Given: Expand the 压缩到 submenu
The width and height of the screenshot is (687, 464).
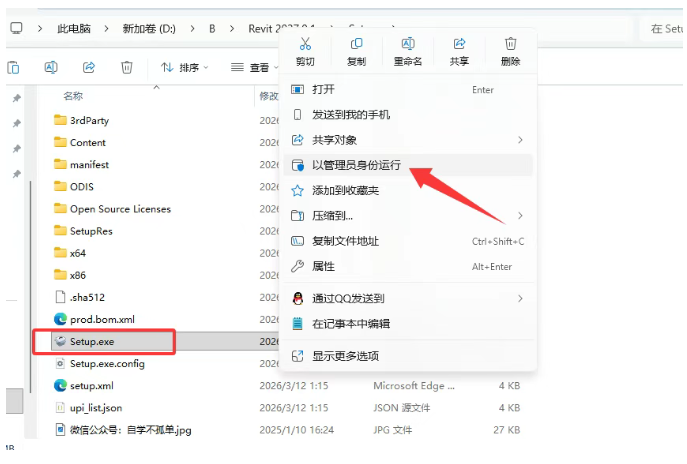Looking at the screenshot, I should (x=332, y=215).
